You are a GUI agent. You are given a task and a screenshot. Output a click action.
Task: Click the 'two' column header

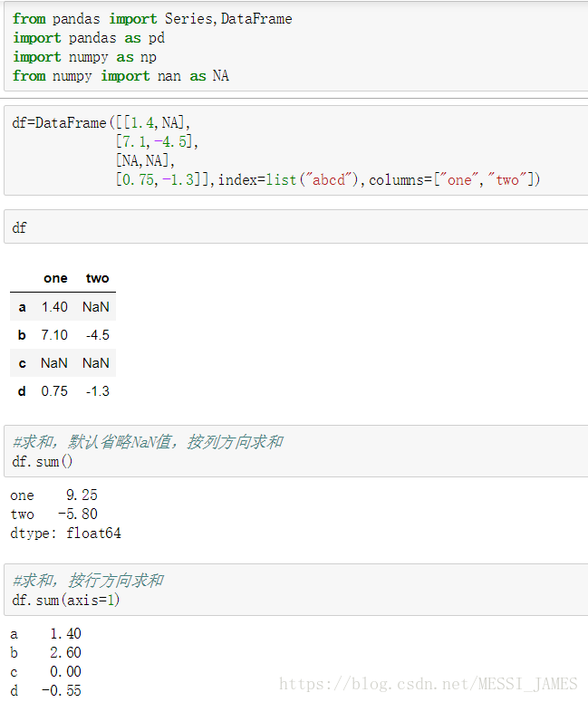(98, 278)
